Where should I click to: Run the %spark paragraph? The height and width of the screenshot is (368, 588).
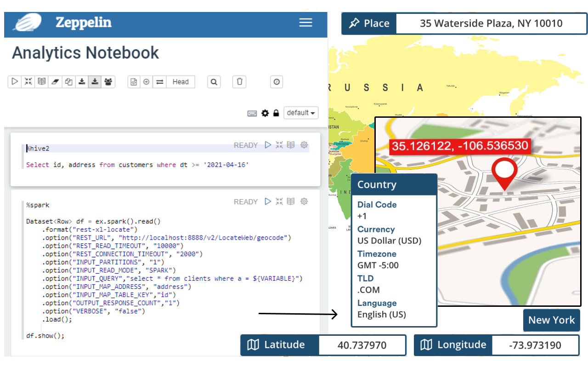268,201
